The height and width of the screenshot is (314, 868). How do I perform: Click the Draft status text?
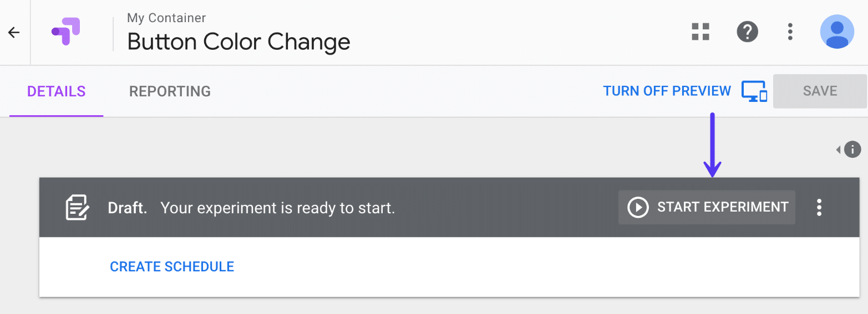128,208
